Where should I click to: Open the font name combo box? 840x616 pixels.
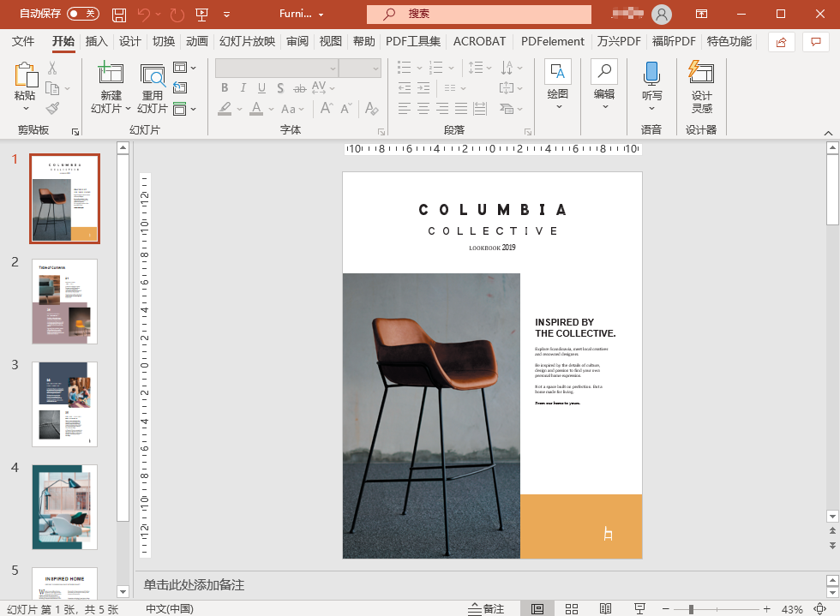(276, 68)
